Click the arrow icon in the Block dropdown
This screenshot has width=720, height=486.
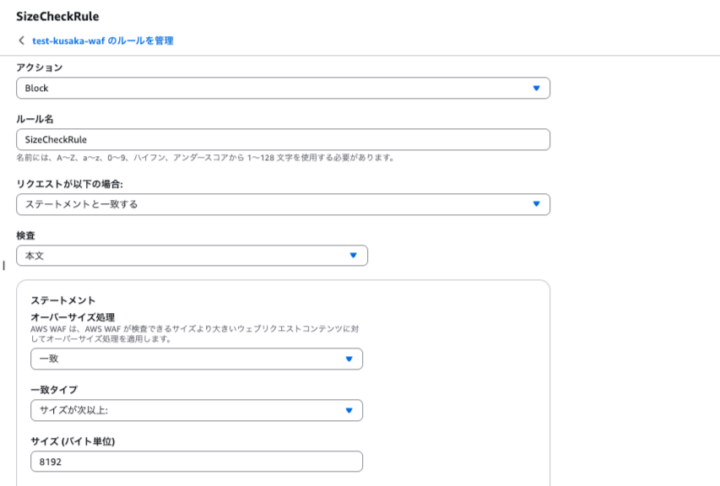(537, 88)
